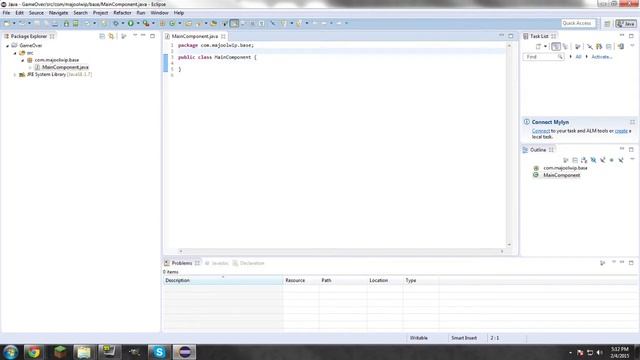Viewport: 640px width, 360px height.
Task: Open the Refactor menu
Action: pos(122,13)
